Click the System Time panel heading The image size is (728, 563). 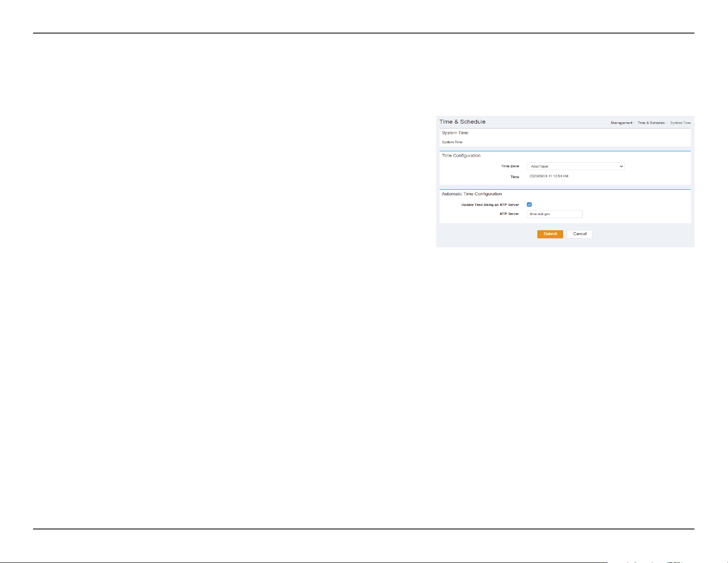(x=455, y=133)
